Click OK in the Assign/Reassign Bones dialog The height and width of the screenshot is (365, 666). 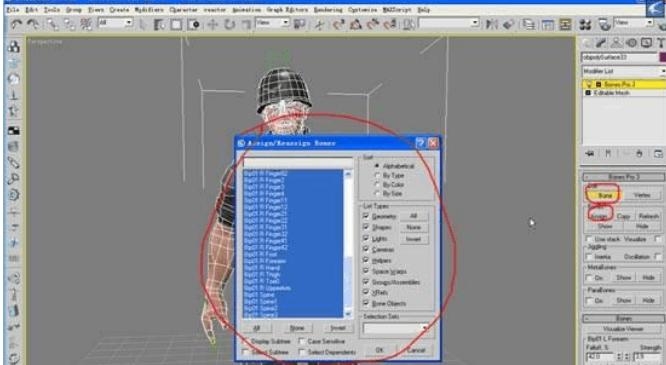click(x=380, y=350)
